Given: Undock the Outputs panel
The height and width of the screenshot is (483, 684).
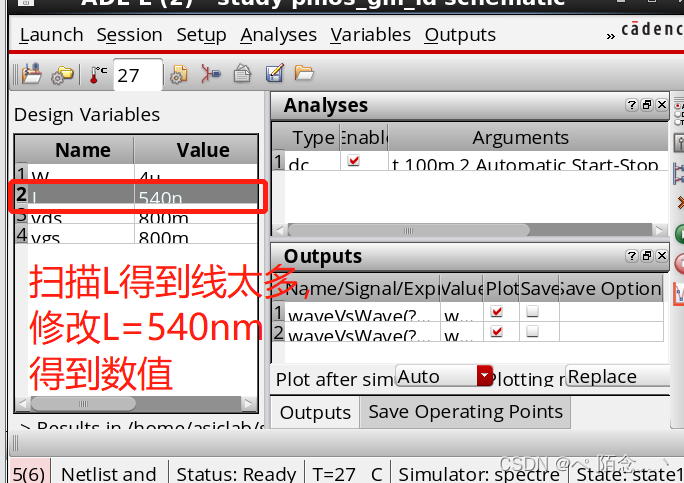Looking at the screenshot, I should point(647,256).
